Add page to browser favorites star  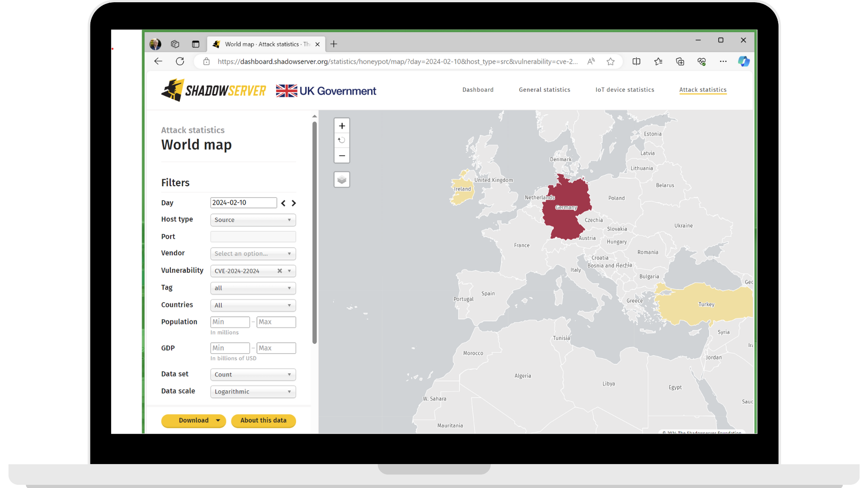point(610,61)
